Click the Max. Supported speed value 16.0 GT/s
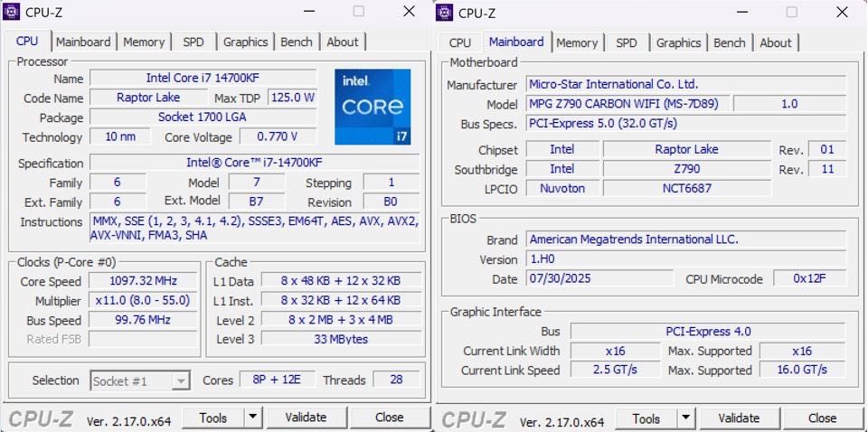The width and height of the screenshot is (868, 432). click(802, 370)
